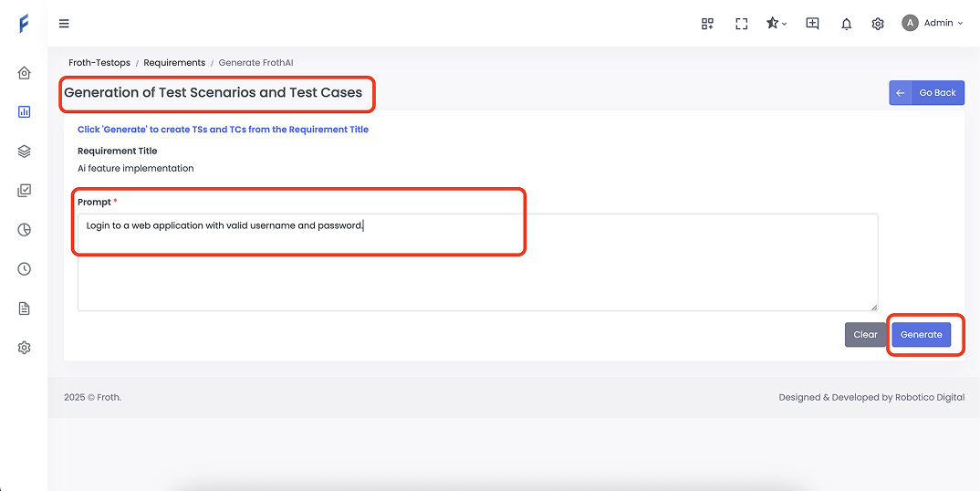This screenshot has height=491, width=980.
Task: Click the clock icon in sidebar
Action: (24, 269)
